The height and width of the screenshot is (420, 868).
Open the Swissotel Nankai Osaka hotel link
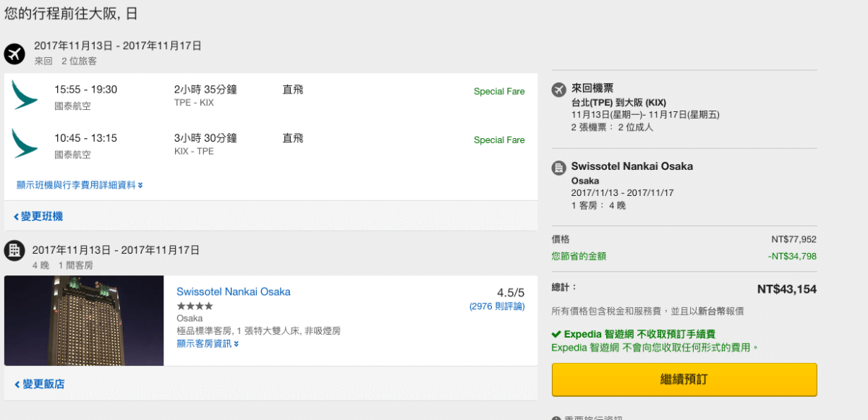point(234,292)
